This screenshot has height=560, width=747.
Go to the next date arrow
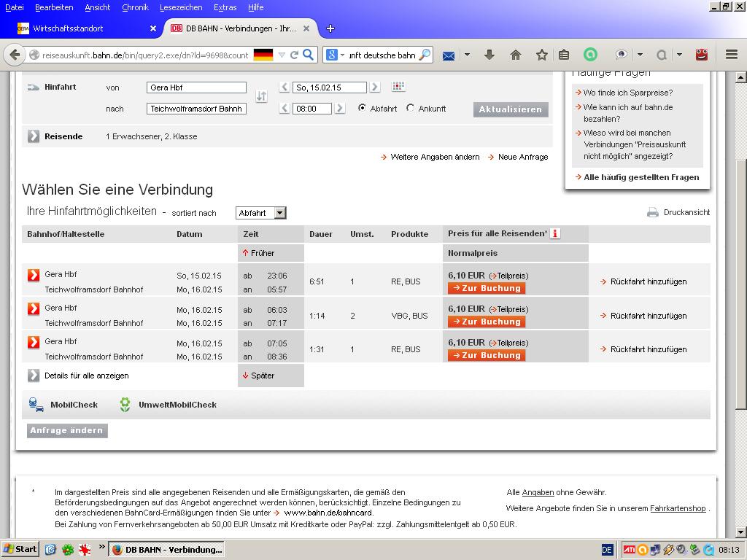(375, 87)
